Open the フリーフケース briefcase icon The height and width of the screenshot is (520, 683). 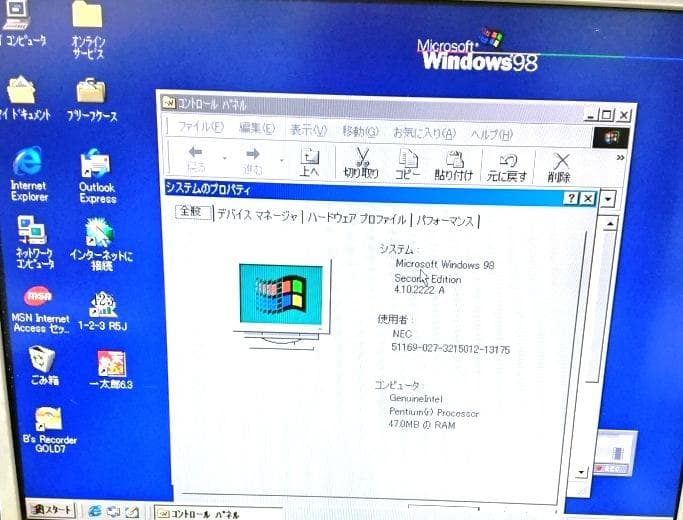click(91, 99)
